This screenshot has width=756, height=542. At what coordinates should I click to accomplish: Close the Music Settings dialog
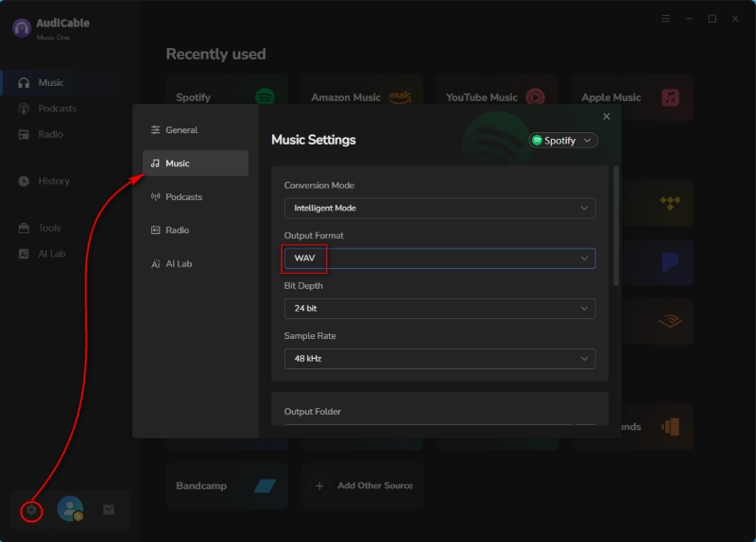click(x=607, y=116)
